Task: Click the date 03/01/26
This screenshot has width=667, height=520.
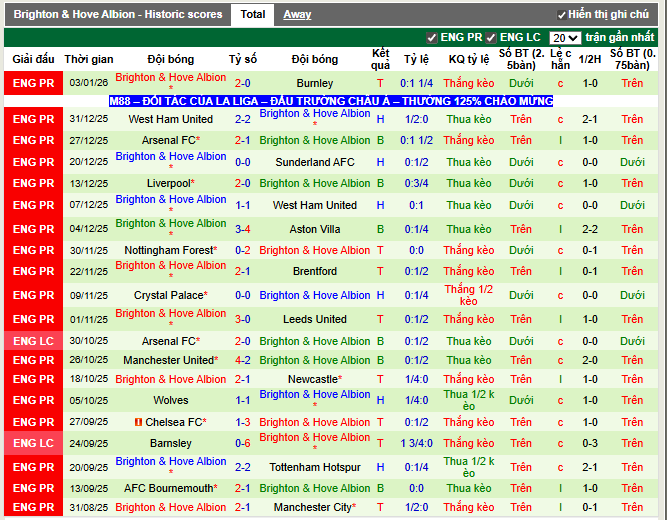Action: 89,83
